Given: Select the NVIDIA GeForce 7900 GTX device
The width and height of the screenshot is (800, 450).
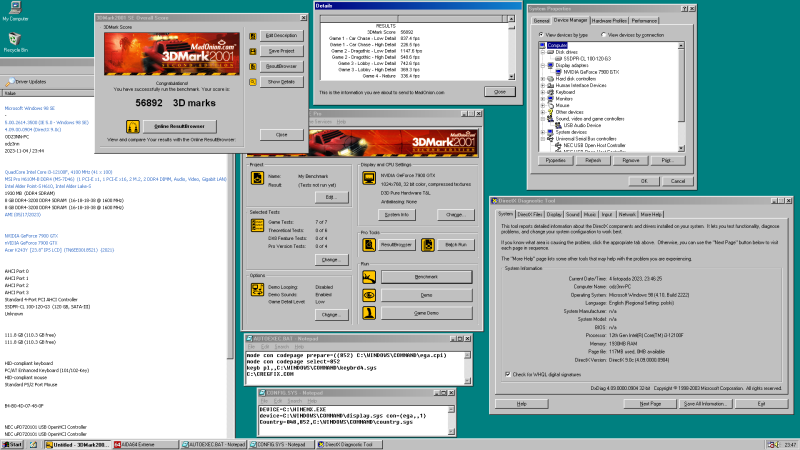Looking at the screenshot, I should 591,72.
